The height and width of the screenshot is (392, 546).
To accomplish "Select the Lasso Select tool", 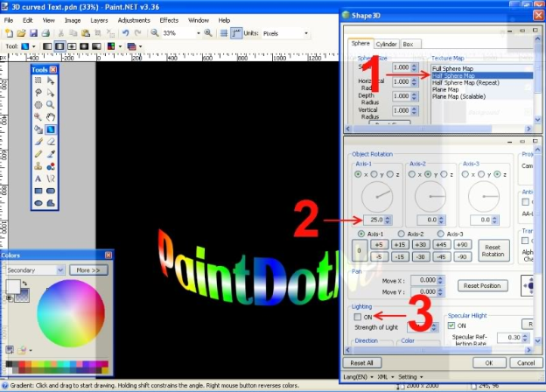I will click(x=38, y=93).
